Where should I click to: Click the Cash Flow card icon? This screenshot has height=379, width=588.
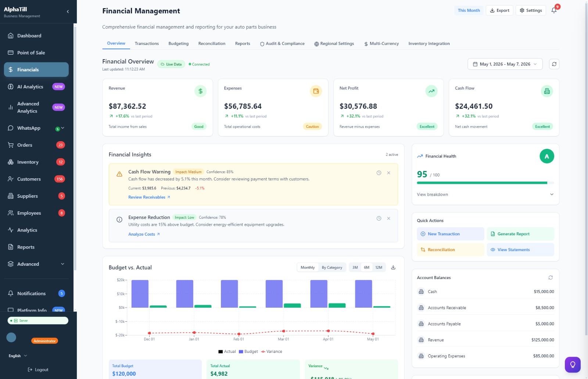[547, 91]
